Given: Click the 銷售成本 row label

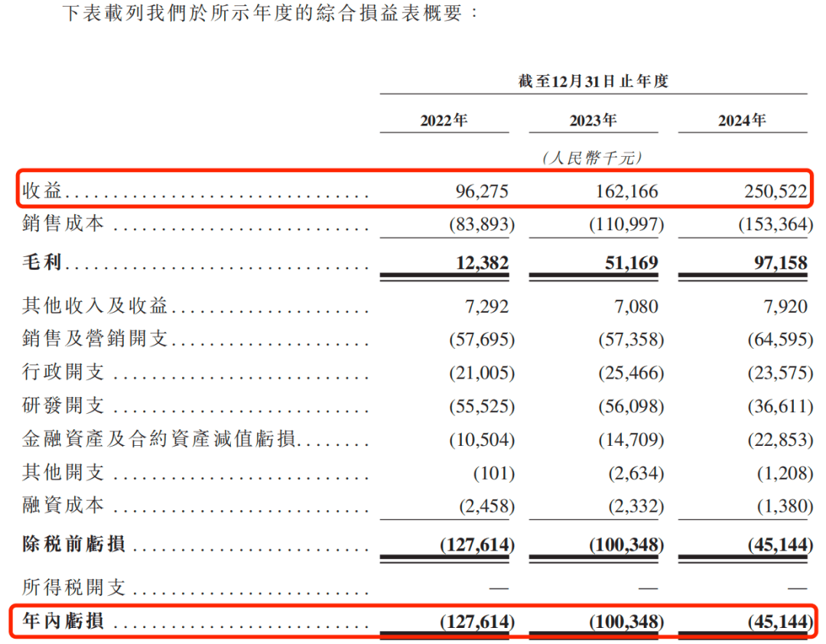Looking at the screenshot, I should coord(63,224).
